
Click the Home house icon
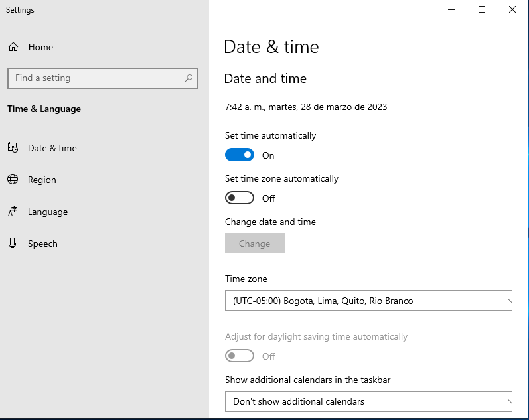point(13,47)
